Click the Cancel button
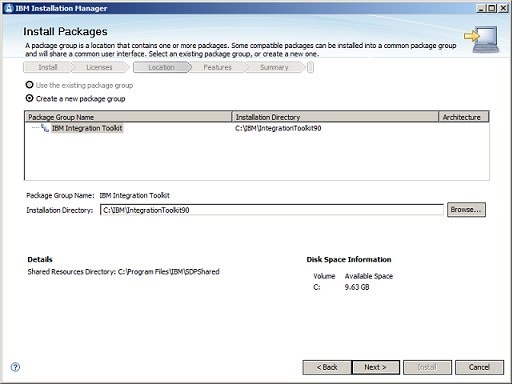The height and width of the screenshot is (384, 512). point(479,367)
